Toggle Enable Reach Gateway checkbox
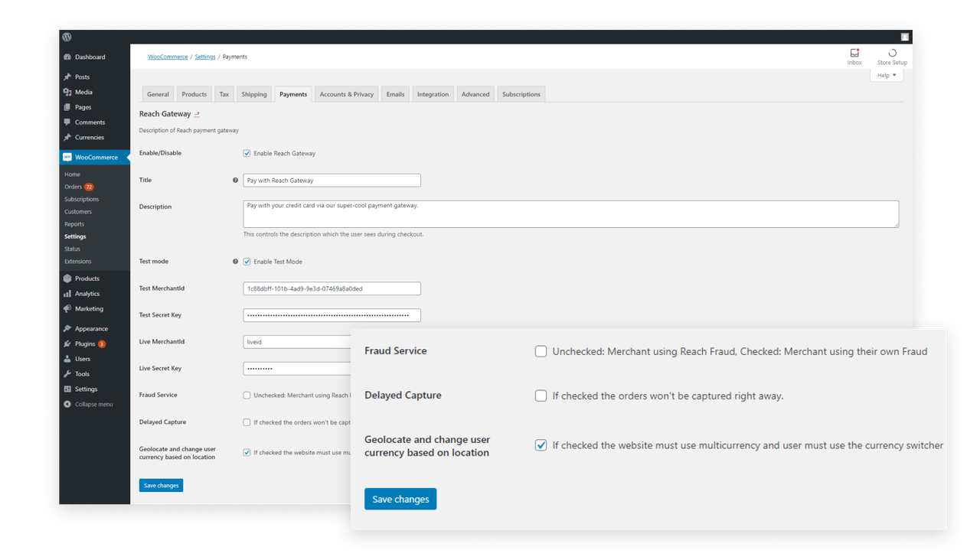 click(x=247, y=153)
